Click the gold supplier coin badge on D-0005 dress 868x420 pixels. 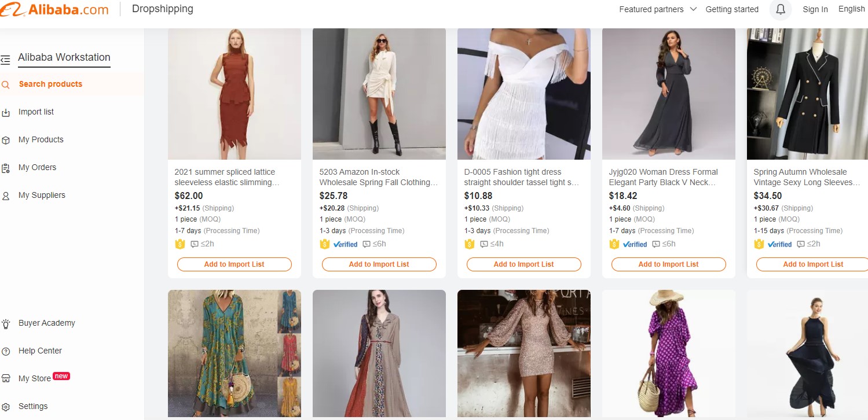click(x=469, y=244)
